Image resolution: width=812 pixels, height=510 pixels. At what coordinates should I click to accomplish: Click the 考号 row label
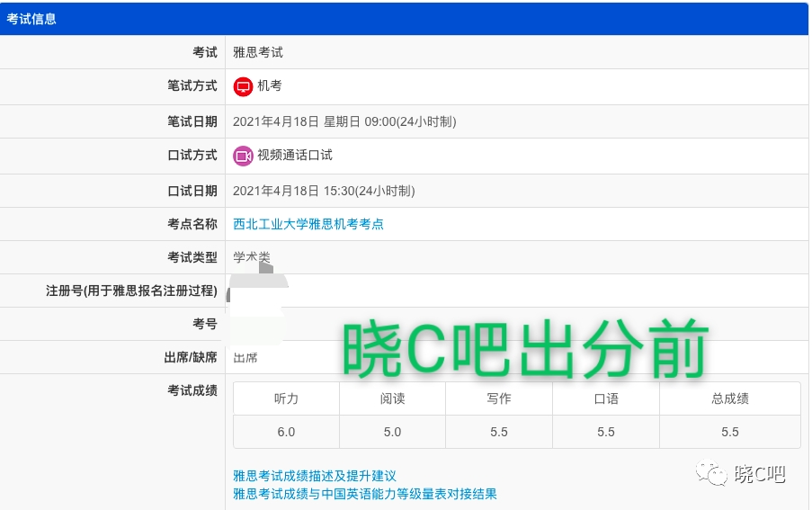(205, 324)
